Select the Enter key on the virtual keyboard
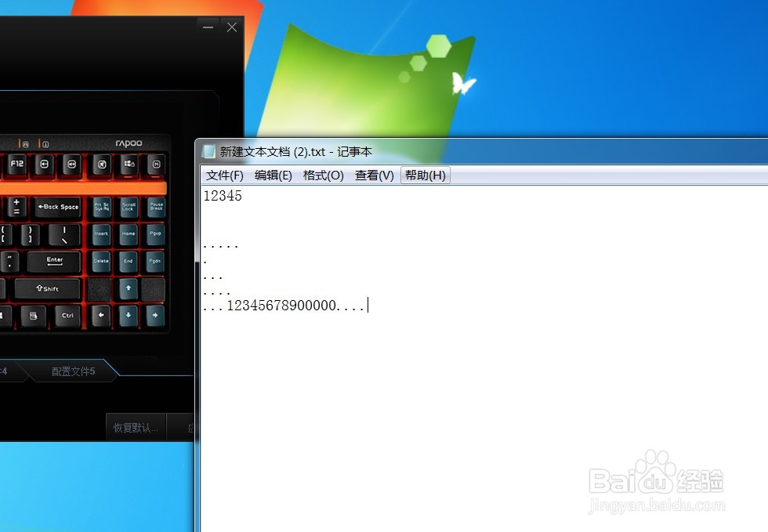768x532 pixels. pos(54,261)
